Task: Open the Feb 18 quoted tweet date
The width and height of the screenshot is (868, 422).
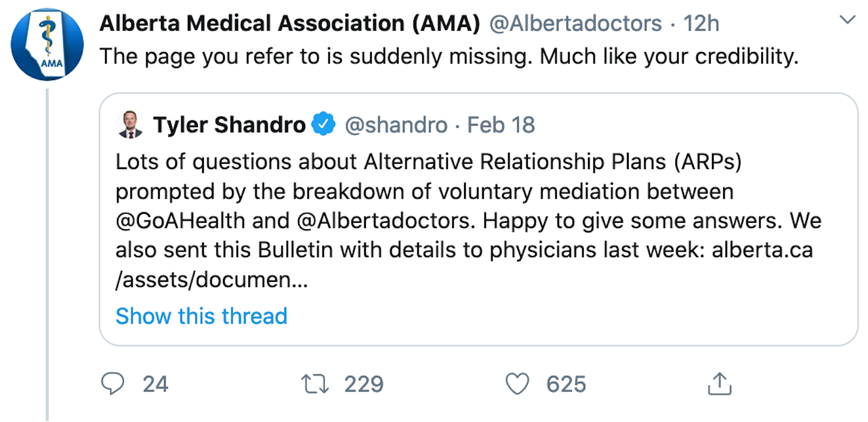Action: [x=501, y=125]
